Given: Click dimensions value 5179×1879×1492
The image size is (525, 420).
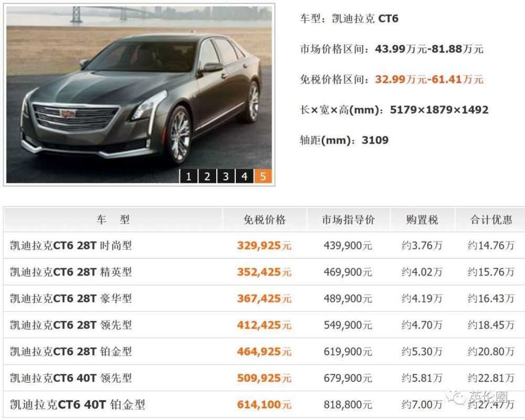Looking at the screenshot, I should [439, 110].
